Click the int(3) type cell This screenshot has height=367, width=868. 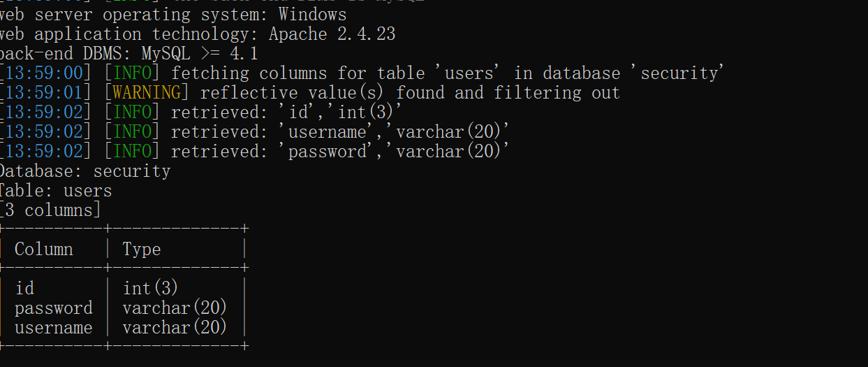(x=151, y=288)
